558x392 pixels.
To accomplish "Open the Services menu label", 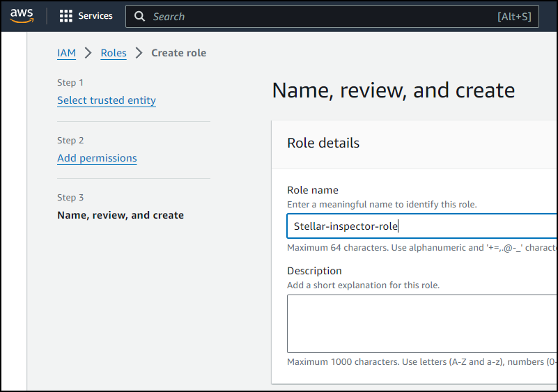I will pyautogui.click(x=95, y=16).
